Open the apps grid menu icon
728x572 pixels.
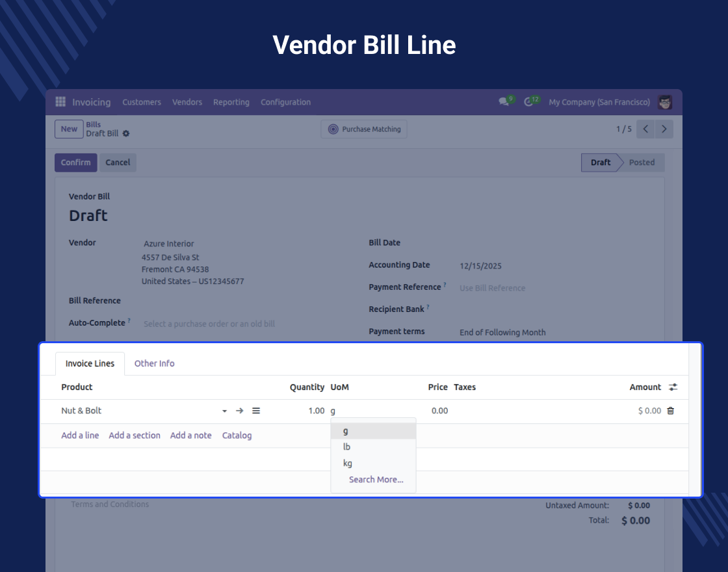60,101
